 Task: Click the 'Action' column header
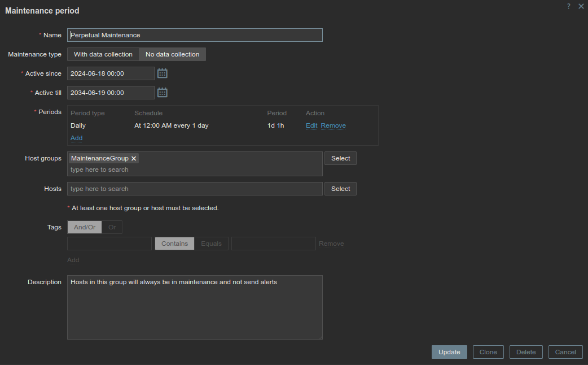[x=315, y=113]
